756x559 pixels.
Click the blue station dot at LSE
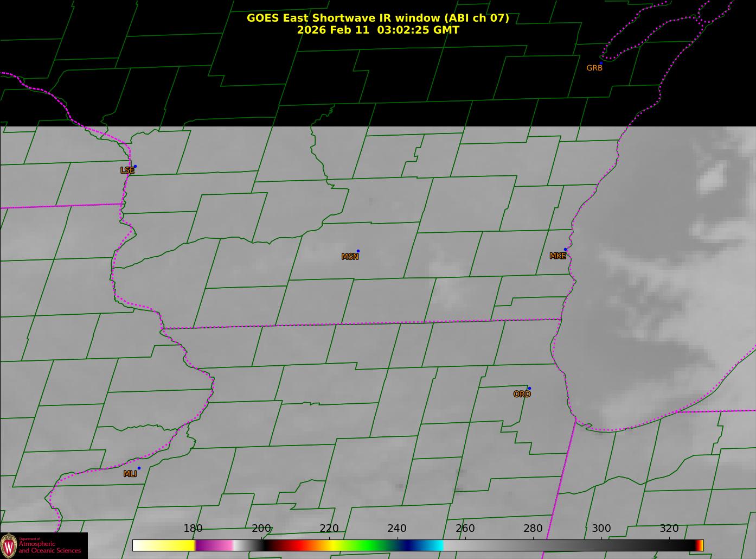[135, 167]
